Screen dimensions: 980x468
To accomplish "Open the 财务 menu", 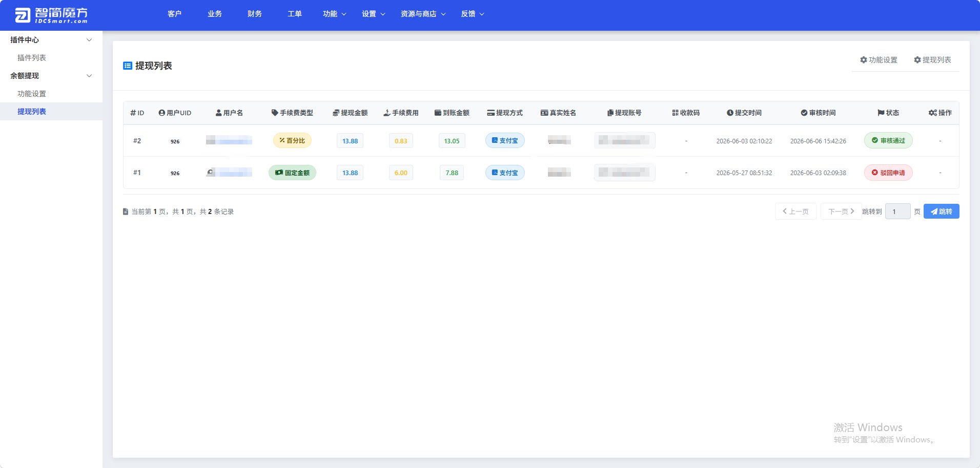I will click(254, 14).
